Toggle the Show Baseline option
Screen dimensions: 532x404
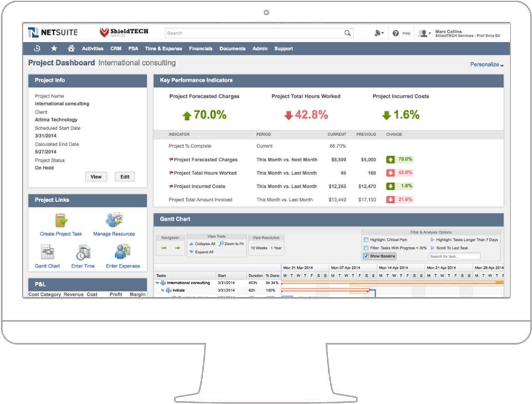(x=365, y=256)
